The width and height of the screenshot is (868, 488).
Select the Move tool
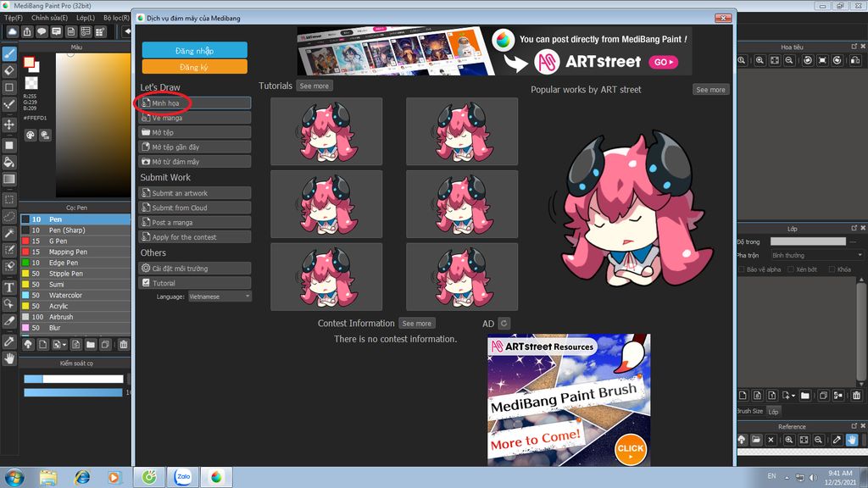[x=9, y=124]
